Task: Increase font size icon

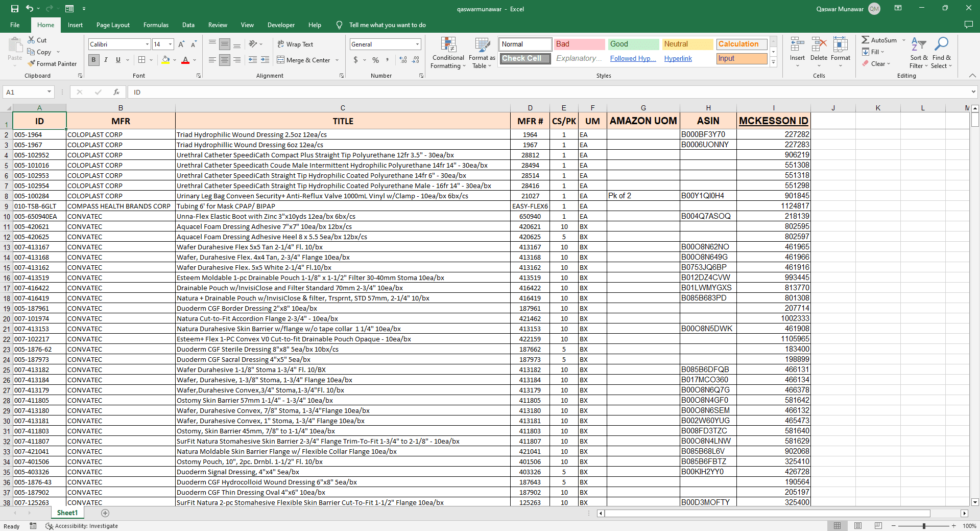Action: [181, 44]
